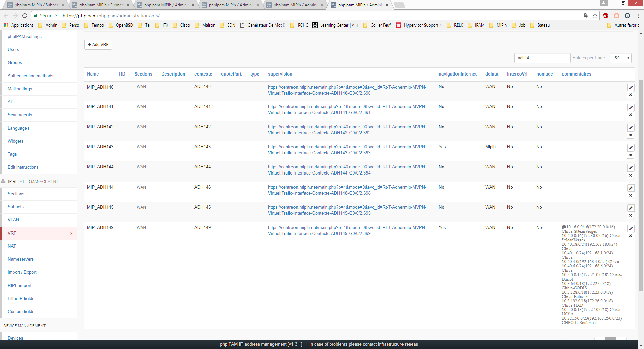Click inside the adh14 search field
This screenshot has width=644, height=349.
[x=542, y=58]
